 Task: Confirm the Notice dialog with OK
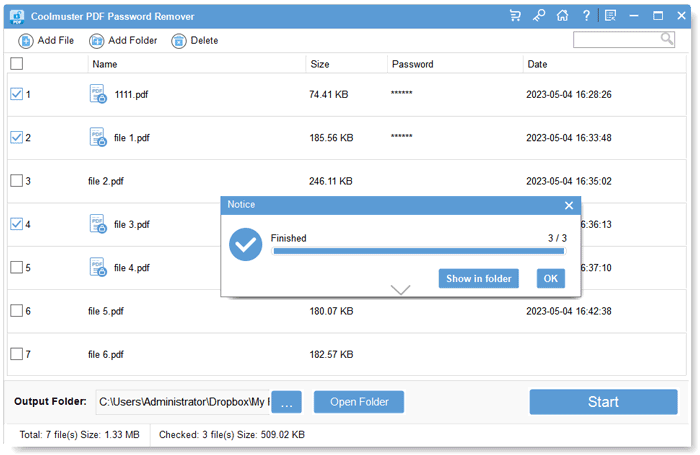[550, 279]
